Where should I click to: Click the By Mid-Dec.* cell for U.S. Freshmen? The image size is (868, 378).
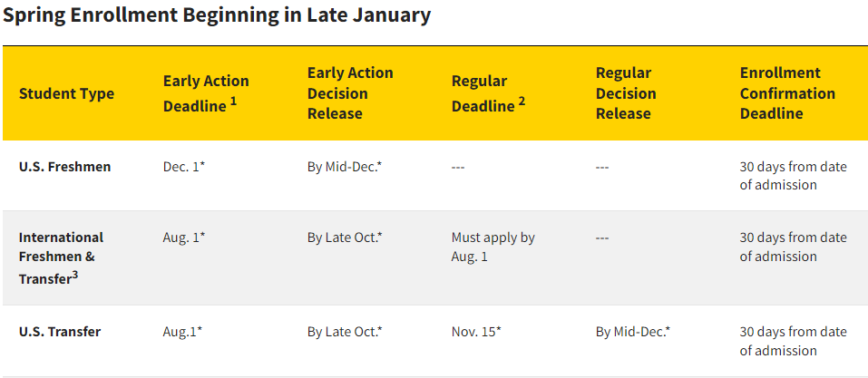point(345,167)
